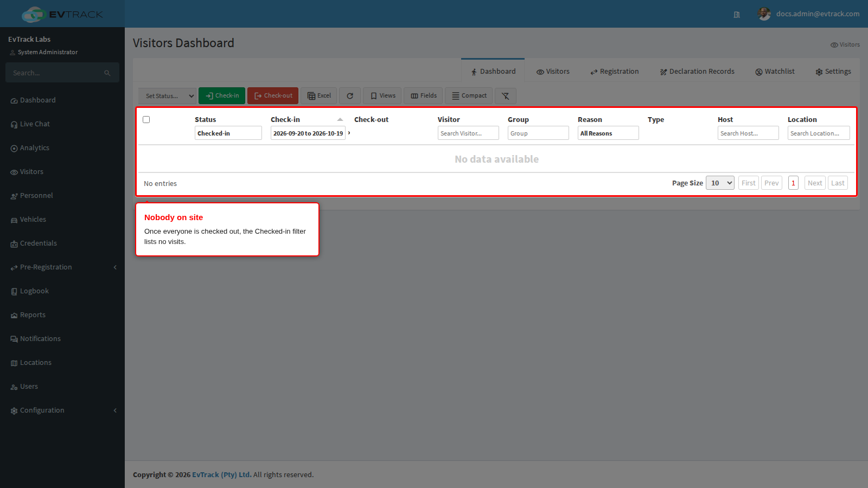Viewport: 868px width, 488px height.
Task: Switch to the Watchlist tab
Action: click(775, 72)
